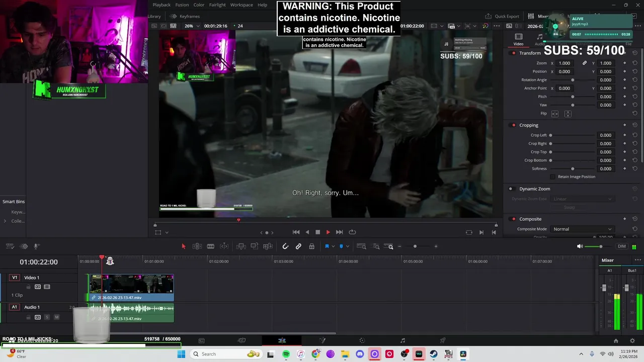Open the Keyframes panel button
Image resolution: width=644 pixels, height=362 pixels.
pos(185,16)
